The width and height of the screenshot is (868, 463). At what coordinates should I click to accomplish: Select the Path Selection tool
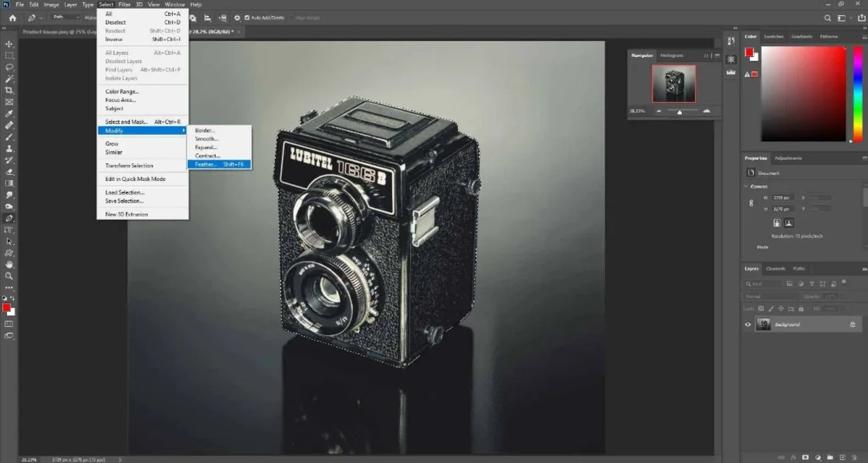click(9, 241)
